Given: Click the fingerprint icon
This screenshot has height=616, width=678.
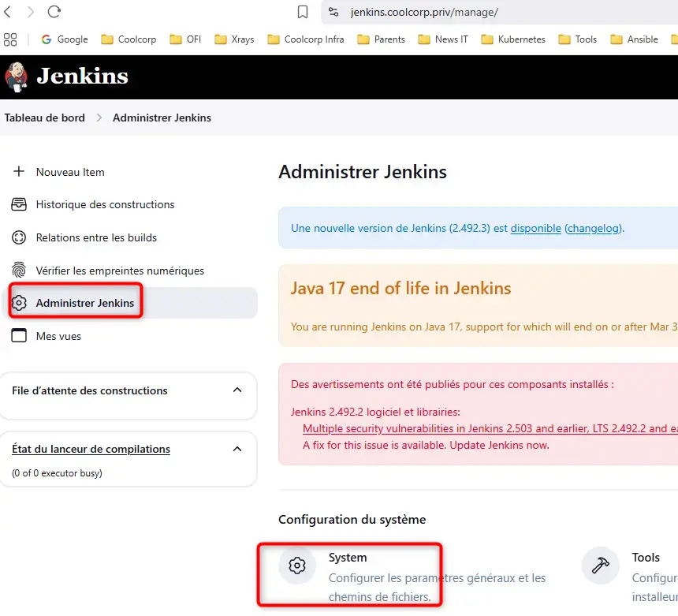Looking at the screenshot, I should click(x=19, y=270).
